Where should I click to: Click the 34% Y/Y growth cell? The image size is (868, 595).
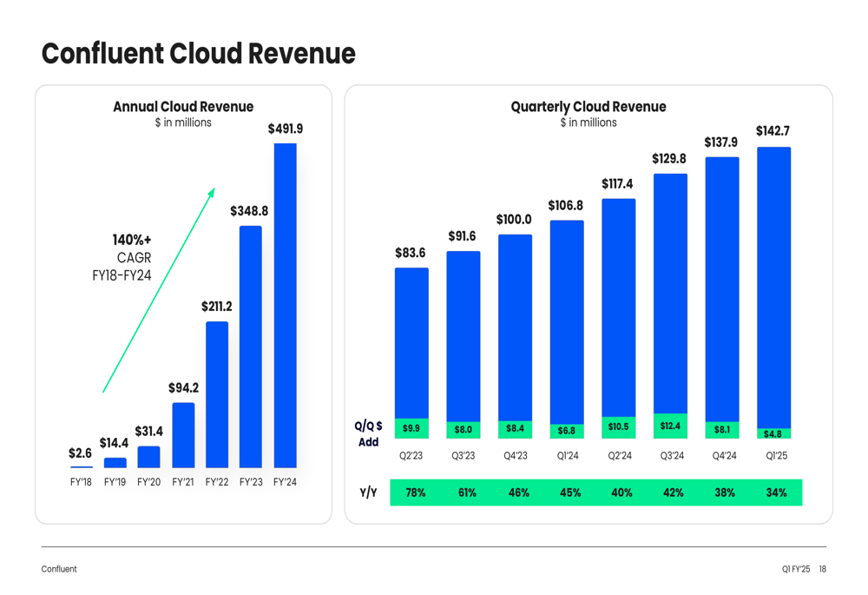click(776, 493)
